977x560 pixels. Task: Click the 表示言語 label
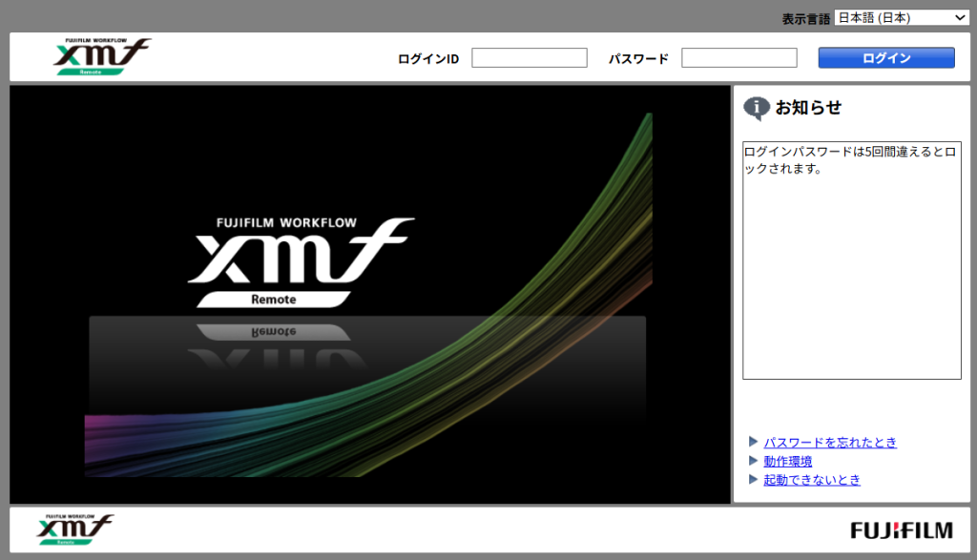[805, 19]
